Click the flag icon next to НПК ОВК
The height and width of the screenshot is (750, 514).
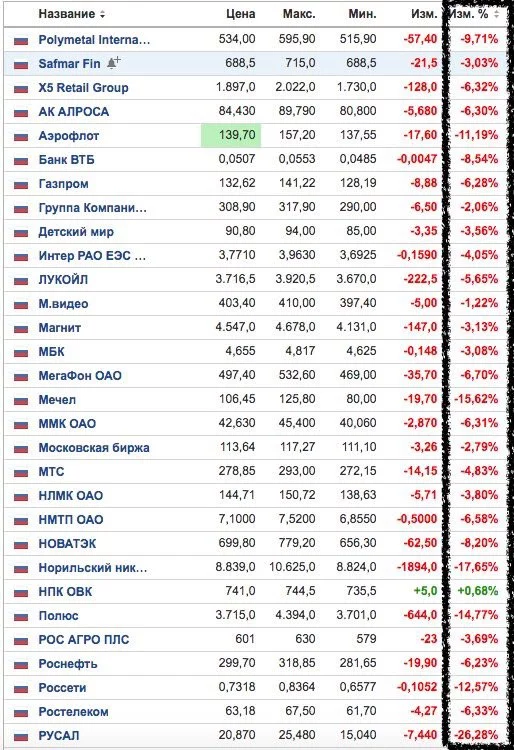click(21, 593)
